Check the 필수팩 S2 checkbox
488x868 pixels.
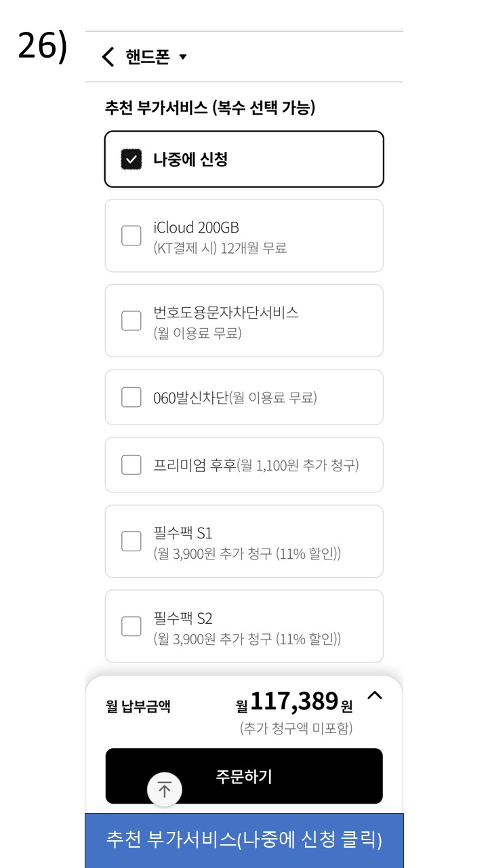(131, 626)
